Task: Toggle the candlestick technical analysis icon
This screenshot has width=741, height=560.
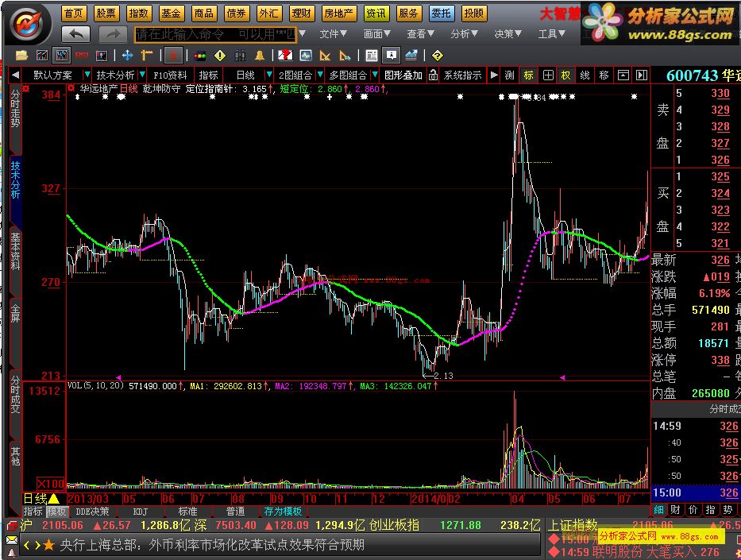Action: click(x=61, y=56)
